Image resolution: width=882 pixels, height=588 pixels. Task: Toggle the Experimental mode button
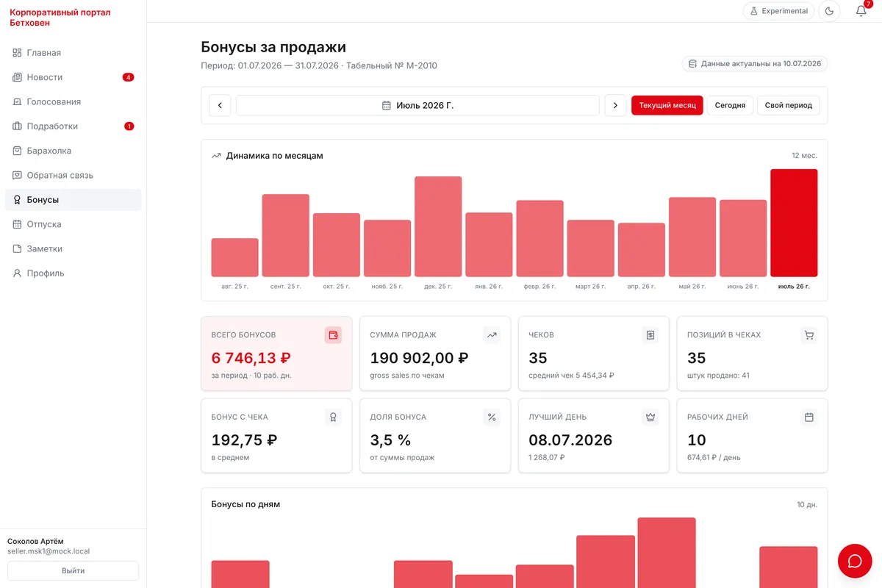pyautogui.click(x=778, y=11)
